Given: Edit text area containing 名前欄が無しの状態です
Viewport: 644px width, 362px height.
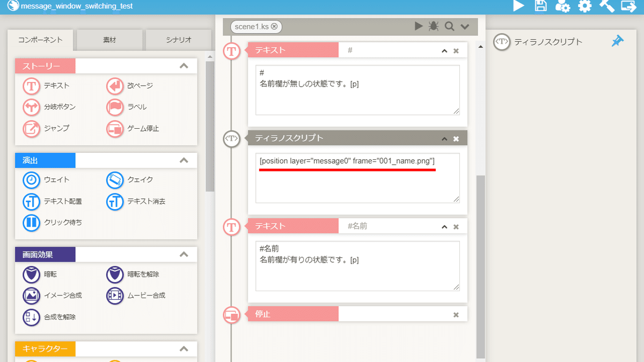Looking at the screenshot, I should pos(357,90).
